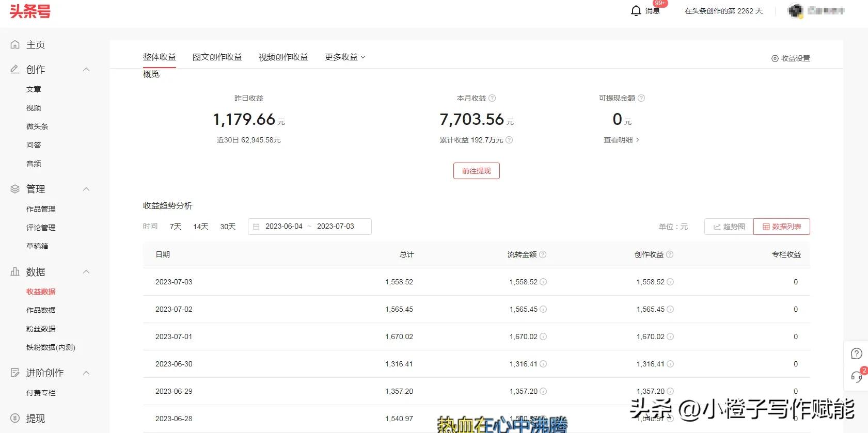This screenshot has height=433, width=868.
Task: Click the 头条号 logo
Action: 30,11
